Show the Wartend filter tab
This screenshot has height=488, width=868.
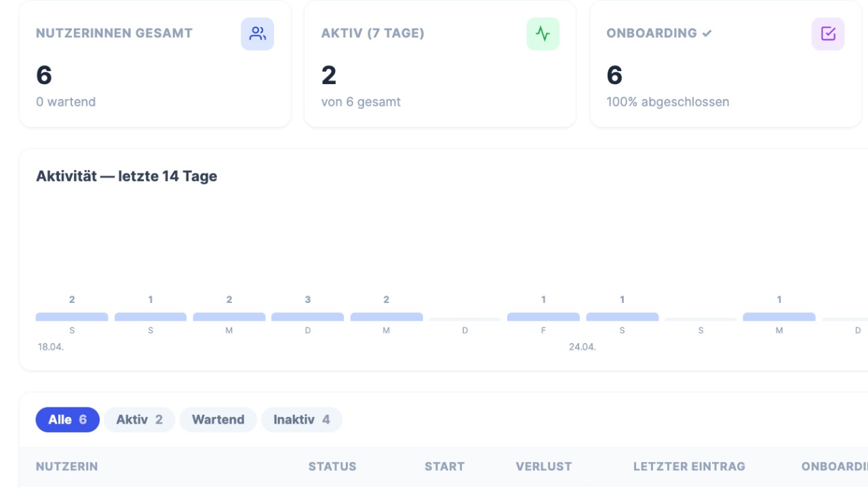pyautogui.click(x=218, y=420)
